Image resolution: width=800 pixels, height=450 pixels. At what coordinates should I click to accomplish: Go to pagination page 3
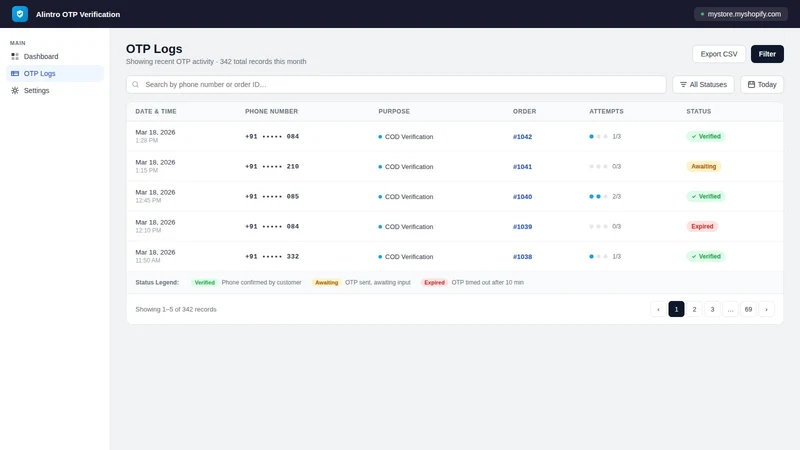coord(712,309)
